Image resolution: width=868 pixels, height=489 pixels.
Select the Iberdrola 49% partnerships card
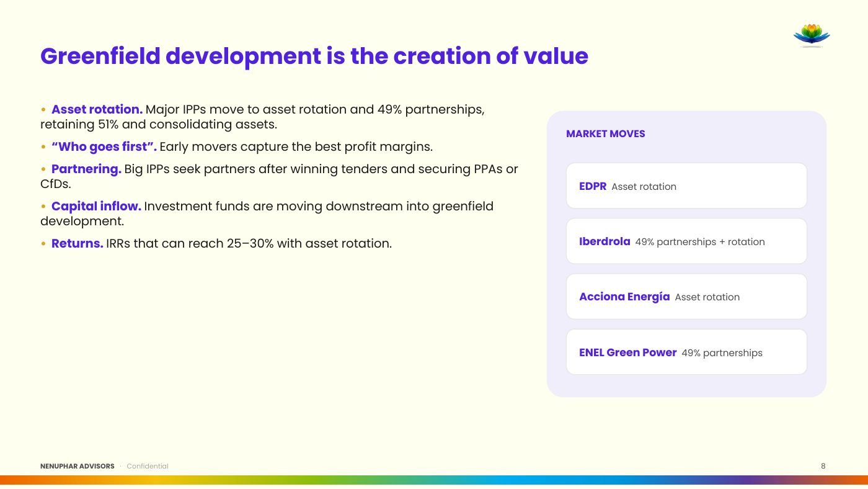(686, 241)
